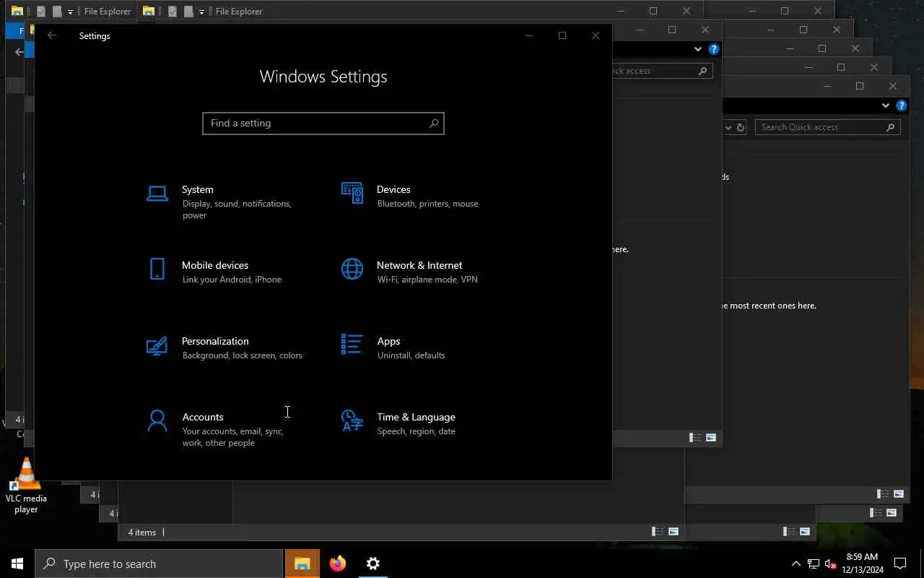Open Help in the Search Quick access window
This screenshot has height=578, width=924.
[901, 105]
